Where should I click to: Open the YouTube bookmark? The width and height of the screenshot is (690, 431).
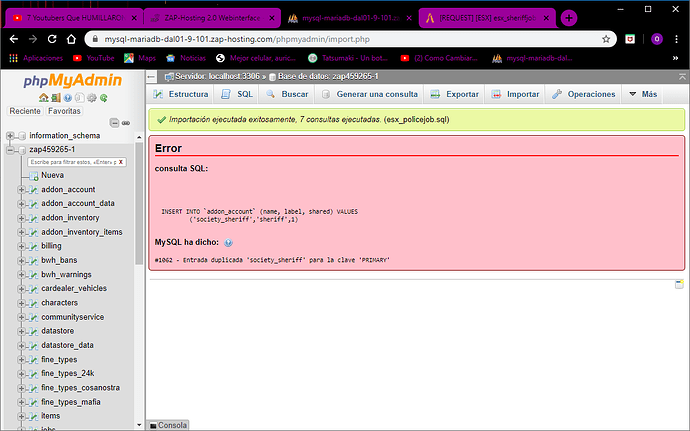(x=93, y=58)
